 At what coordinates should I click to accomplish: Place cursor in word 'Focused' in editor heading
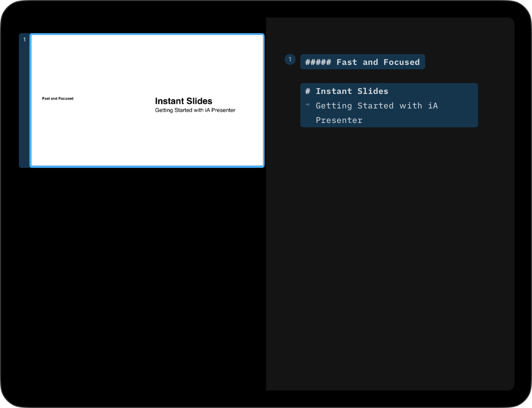401,62
